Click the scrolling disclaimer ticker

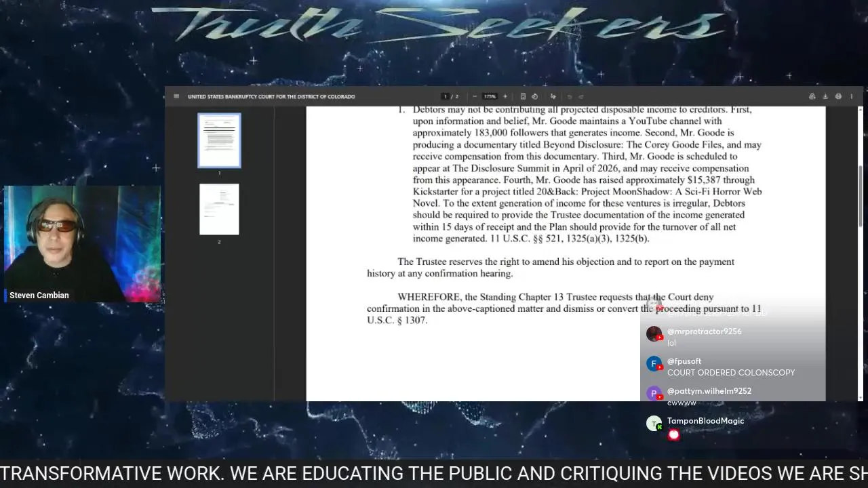434,473
